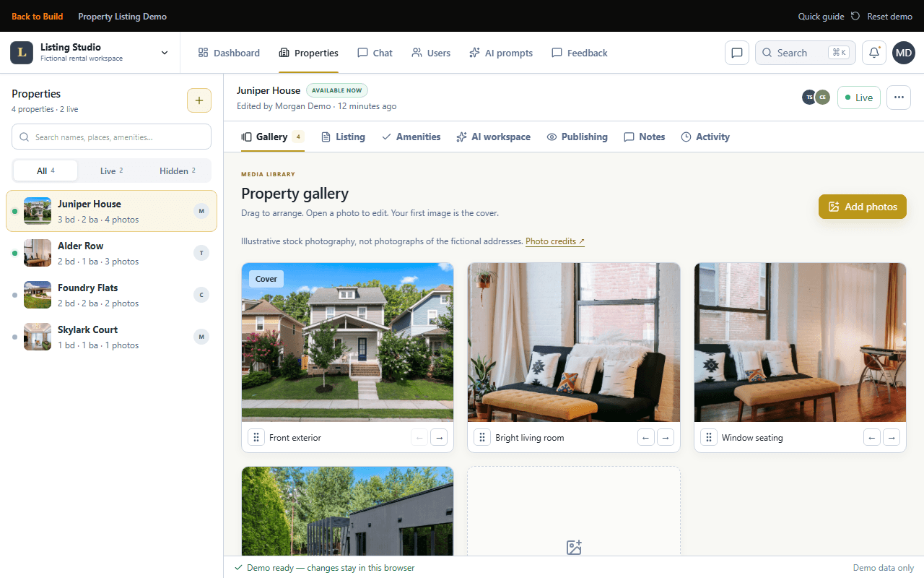Select Skylark Court in the properties list
924x578 pixels.
111,337
